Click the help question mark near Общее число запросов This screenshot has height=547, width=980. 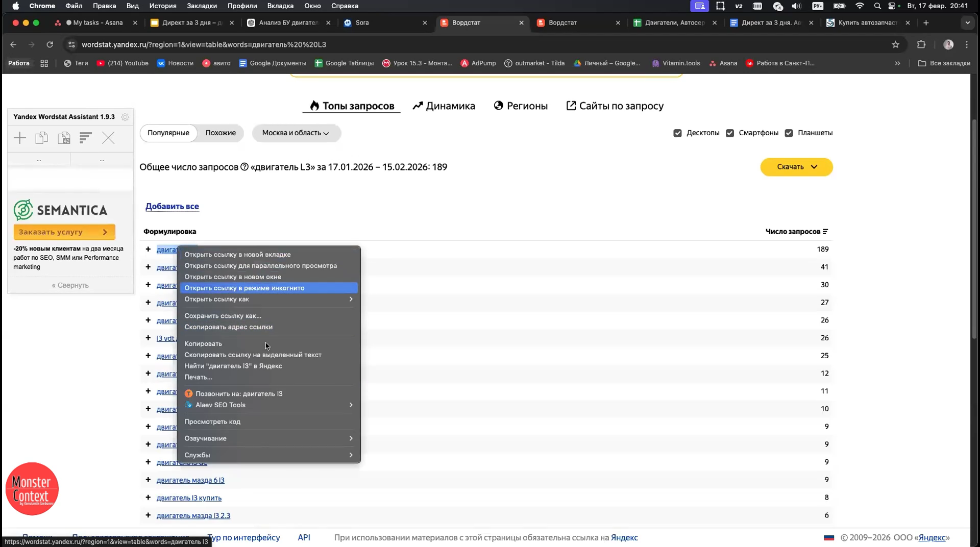[x=244, y=167]
